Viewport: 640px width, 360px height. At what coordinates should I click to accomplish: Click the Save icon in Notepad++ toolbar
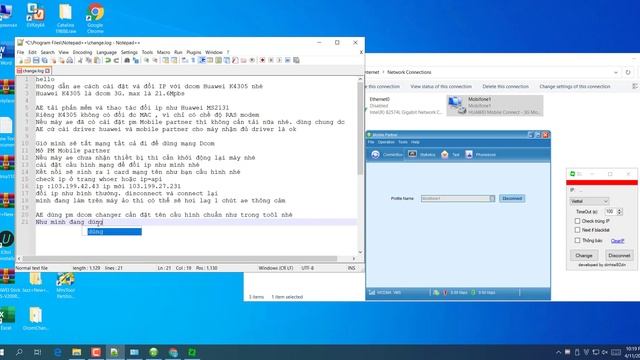[x=36, y=60]
